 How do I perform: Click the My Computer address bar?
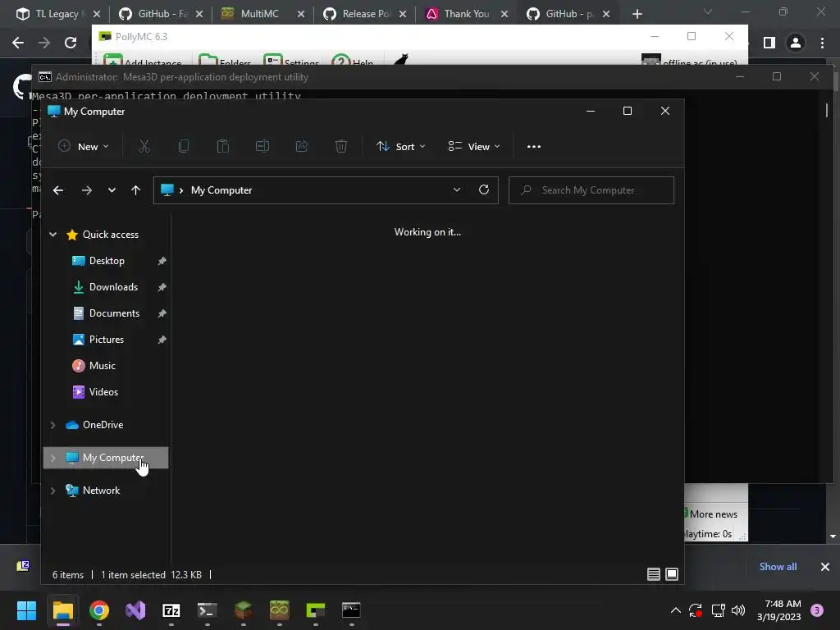pyautogui.click(x=326, y=190)
